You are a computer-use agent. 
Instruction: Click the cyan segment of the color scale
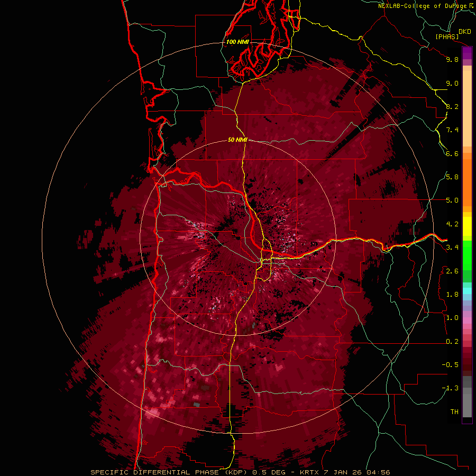(x=467, y=290)
